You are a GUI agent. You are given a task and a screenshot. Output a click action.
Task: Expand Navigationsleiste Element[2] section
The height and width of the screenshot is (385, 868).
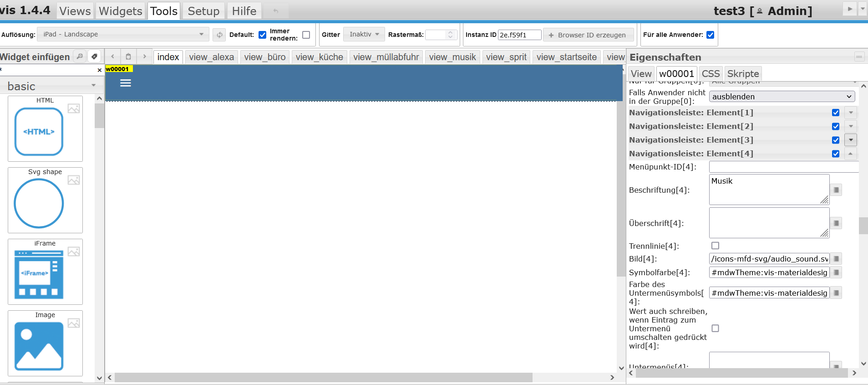click(851, 126)
